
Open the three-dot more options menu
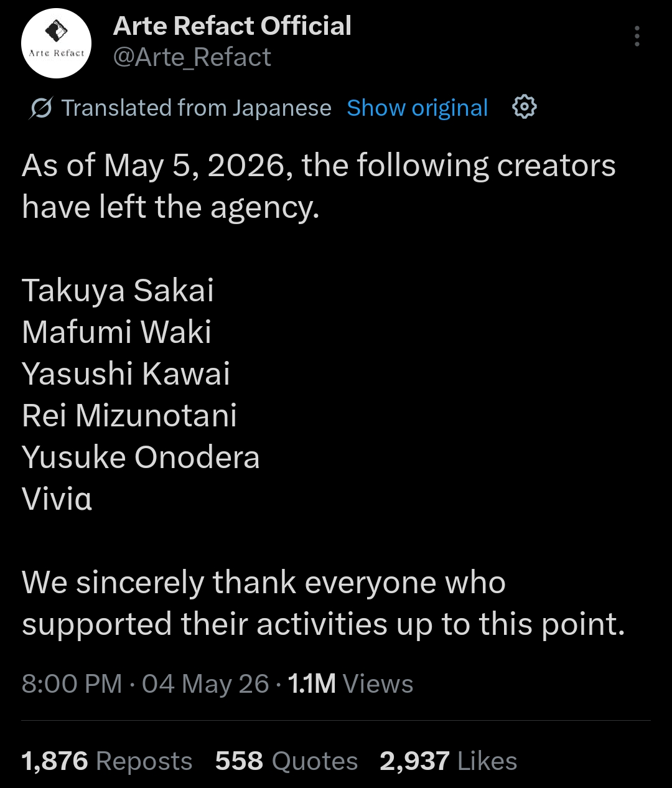(x=637, y=37)
